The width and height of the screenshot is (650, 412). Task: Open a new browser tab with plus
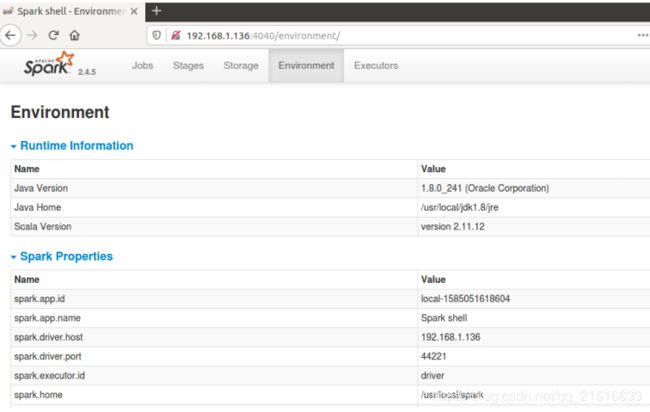pyautogui.click(x=156, y=11)
